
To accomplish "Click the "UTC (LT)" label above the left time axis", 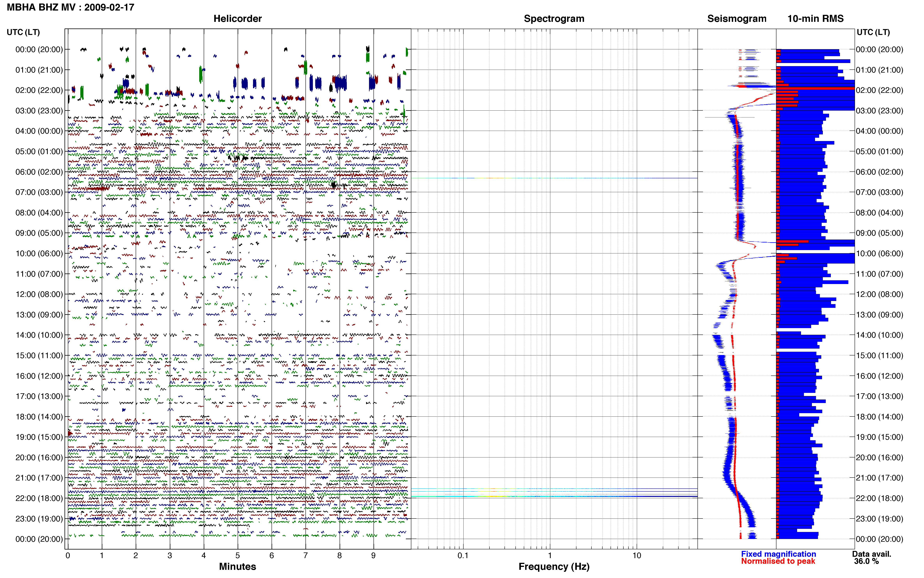I will (x=23, y=32).
